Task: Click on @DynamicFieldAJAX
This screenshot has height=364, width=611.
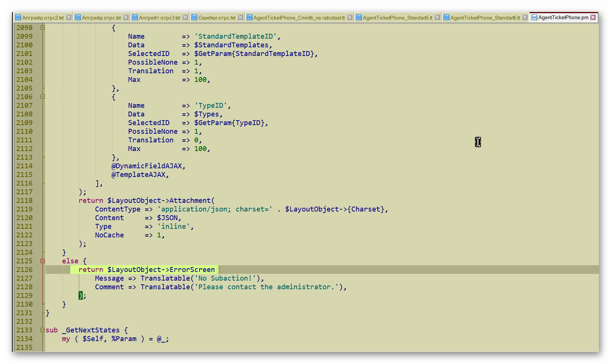Action: 147,166
